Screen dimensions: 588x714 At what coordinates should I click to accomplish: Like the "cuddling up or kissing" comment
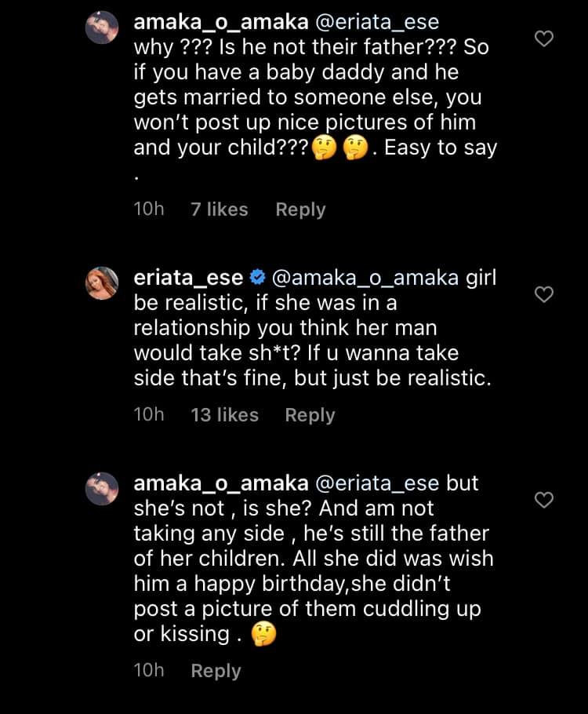point(543,500)
